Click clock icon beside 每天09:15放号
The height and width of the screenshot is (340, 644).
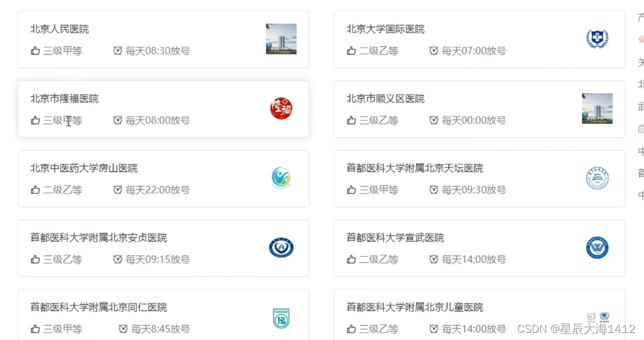click(118, 259)
